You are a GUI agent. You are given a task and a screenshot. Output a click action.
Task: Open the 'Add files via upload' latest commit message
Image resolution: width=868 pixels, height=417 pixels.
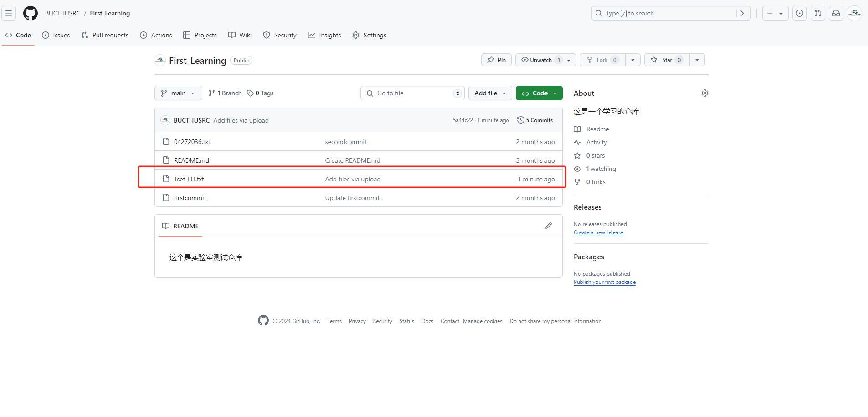241,120
